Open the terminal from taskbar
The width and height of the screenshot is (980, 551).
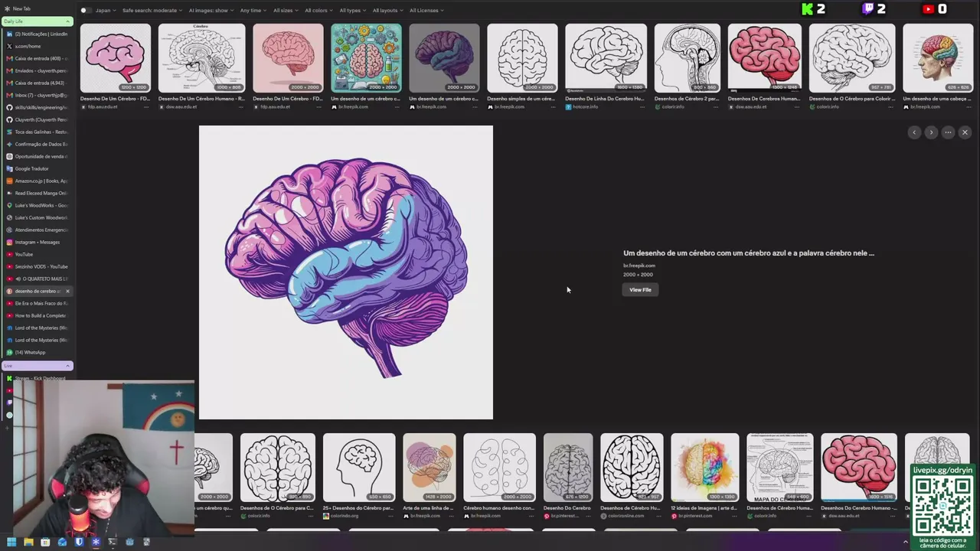point(113,543)
